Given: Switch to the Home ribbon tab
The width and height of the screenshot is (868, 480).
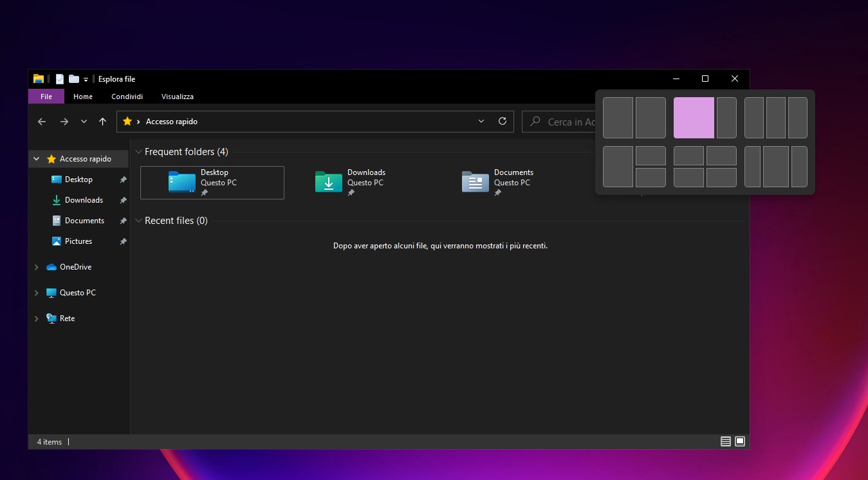Looking at the screenshot, I should [x=83, y=97].
